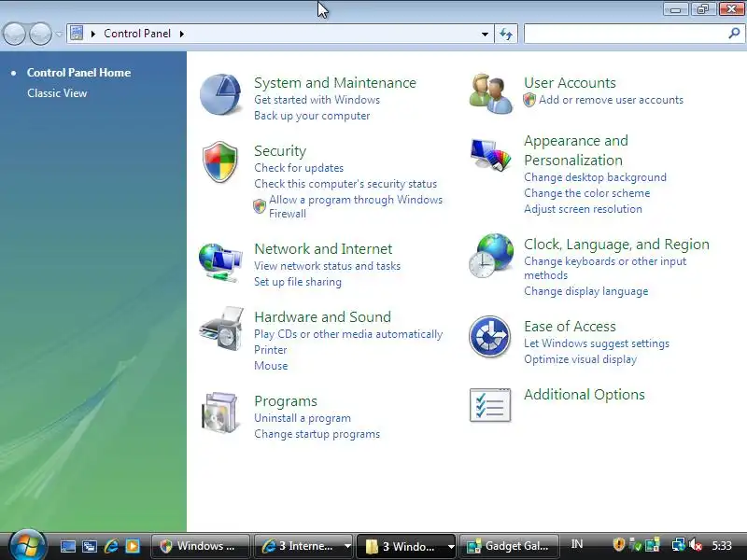Click the security alert shield tray icon
The image size is (747, 560).
tap(618, 544)
